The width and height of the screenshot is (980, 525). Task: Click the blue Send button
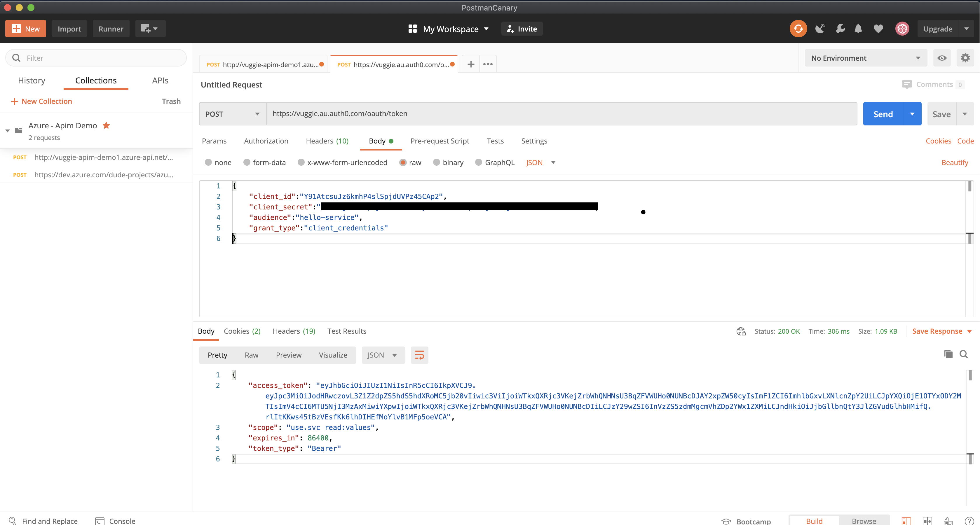pyautogui.click(x=883, y=114)
